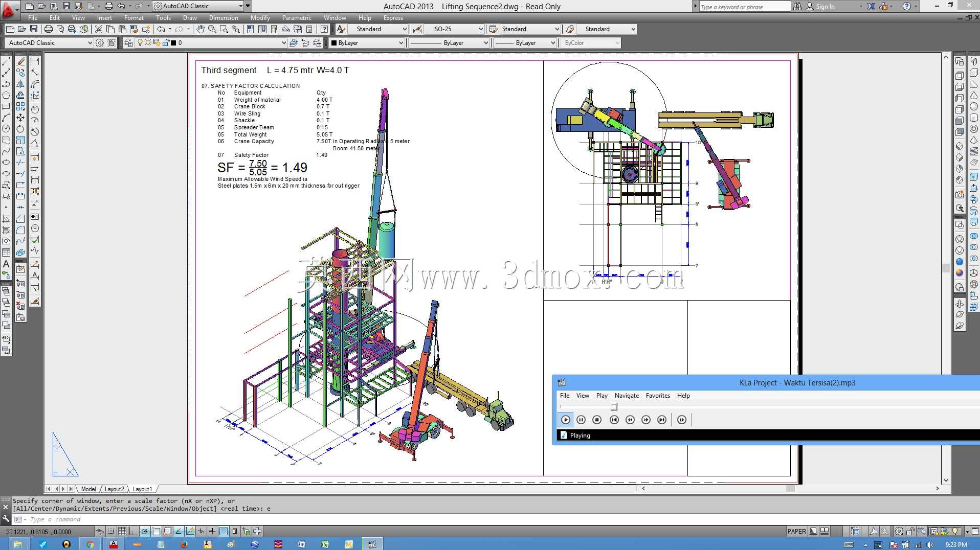Click the Properties palette icon

click(250, 29)
